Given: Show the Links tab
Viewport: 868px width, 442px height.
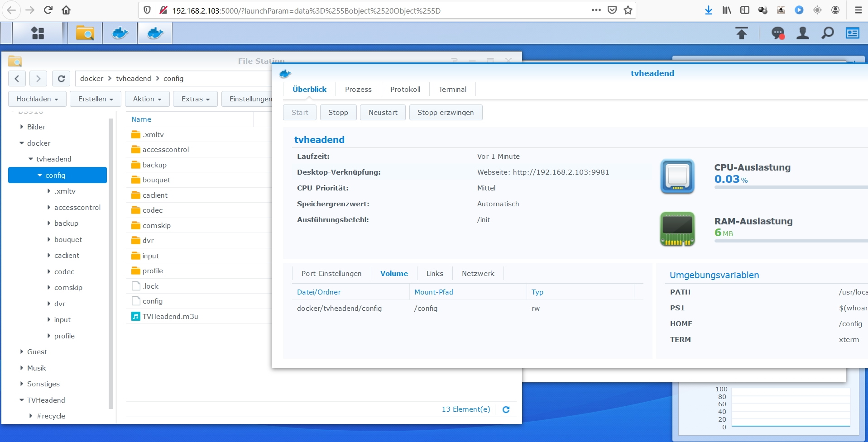Looking at the screenshot, I should [435, 274].
